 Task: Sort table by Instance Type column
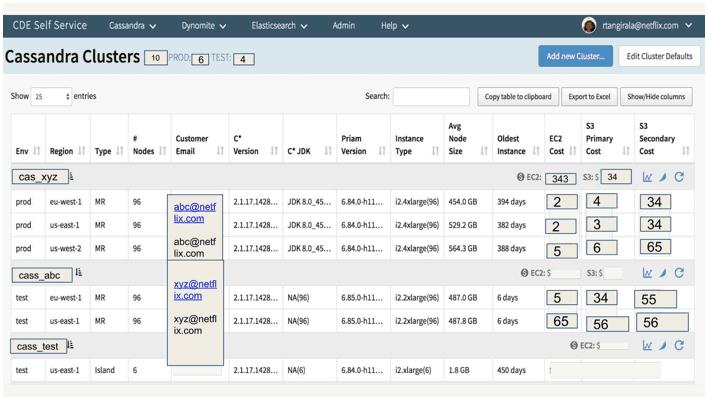click(x=435, y=151)
